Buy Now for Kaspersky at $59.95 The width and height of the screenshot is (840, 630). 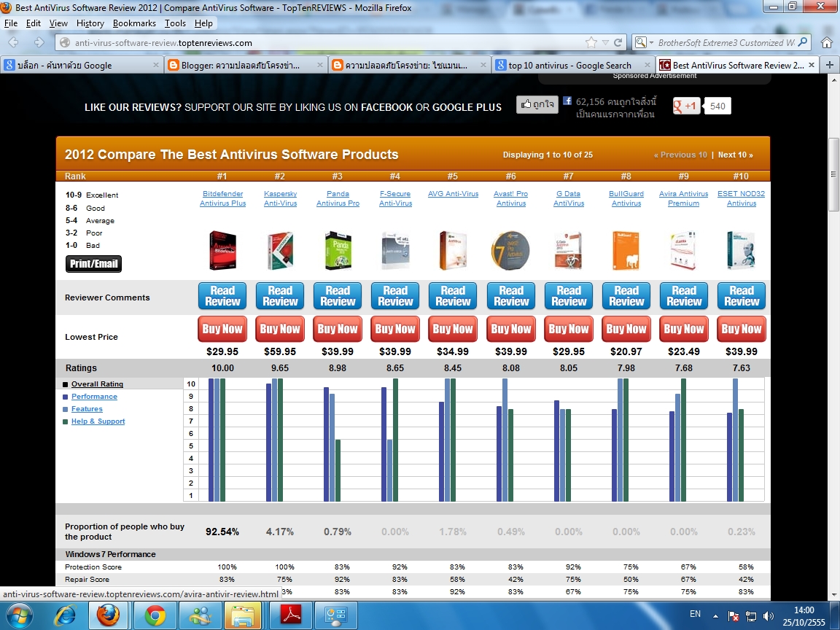pos(280,329)
